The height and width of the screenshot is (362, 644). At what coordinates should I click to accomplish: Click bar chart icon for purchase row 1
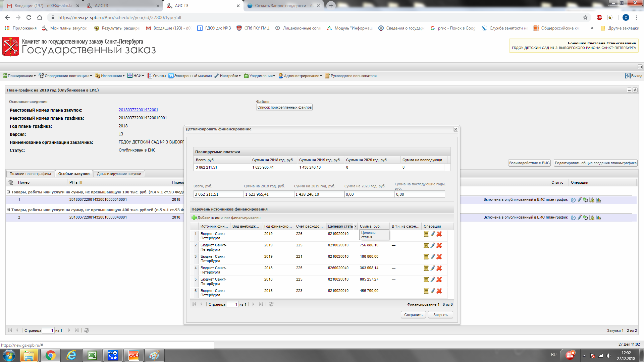click(598, 200)
